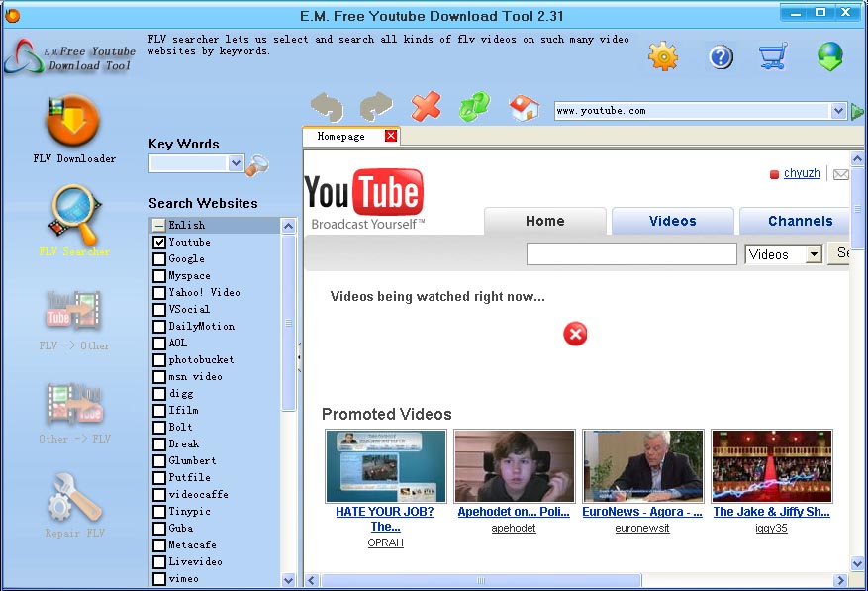Image resolution: width=868 pixels, height=591 pixels.
Task: Click the Key Words input box
Action: pyautogui.click(x=189, y=163)
